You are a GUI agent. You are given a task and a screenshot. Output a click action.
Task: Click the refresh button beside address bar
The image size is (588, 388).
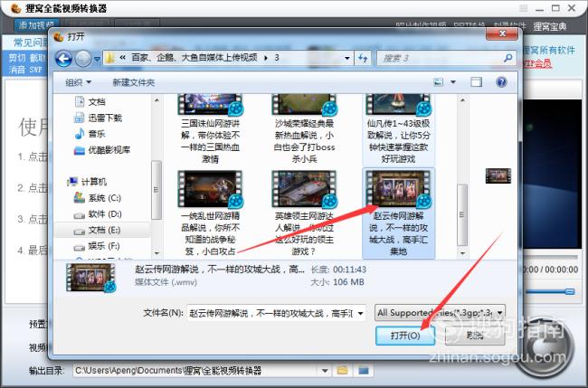point(363,58)
